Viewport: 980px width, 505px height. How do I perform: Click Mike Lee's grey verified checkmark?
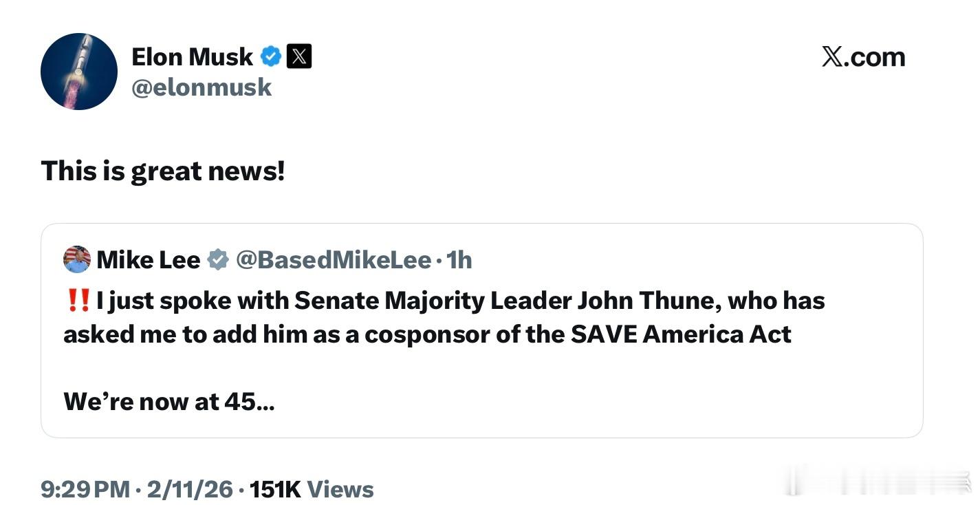pos(217,259)
